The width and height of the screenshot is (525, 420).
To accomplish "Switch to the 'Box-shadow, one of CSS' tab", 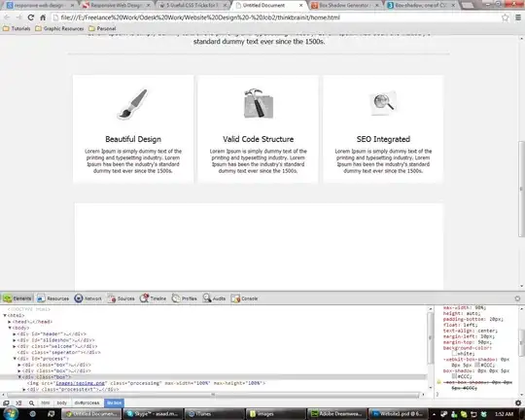I will coord(421,6).
